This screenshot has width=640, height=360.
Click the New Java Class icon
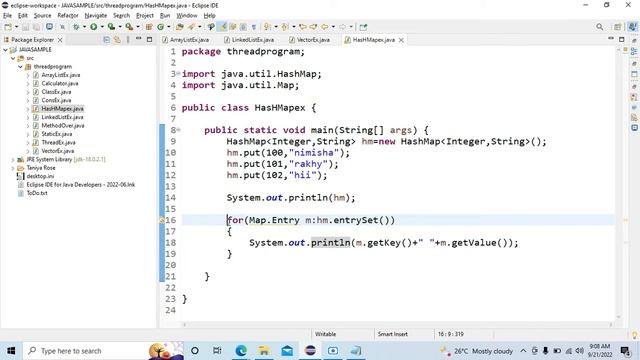click(160, 27)
